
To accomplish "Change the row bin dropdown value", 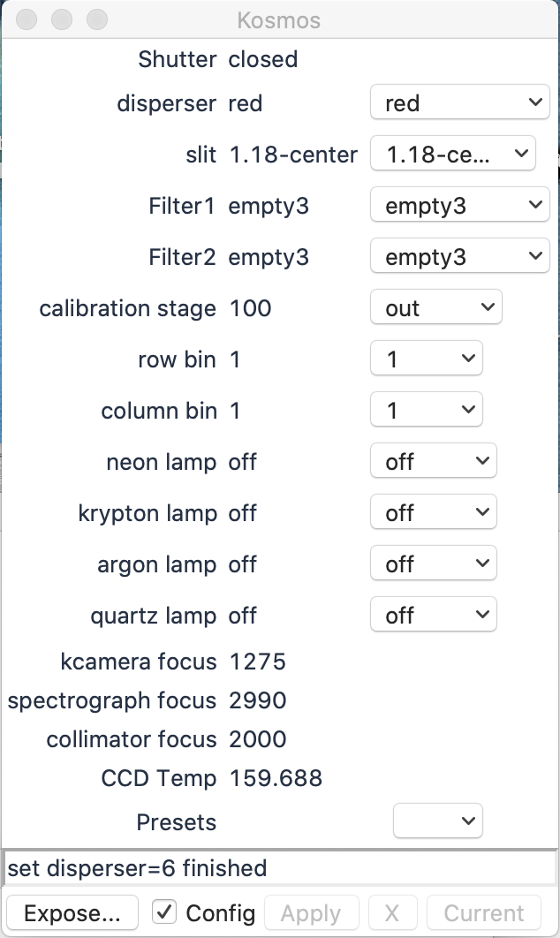I will (x=426, y=359).
